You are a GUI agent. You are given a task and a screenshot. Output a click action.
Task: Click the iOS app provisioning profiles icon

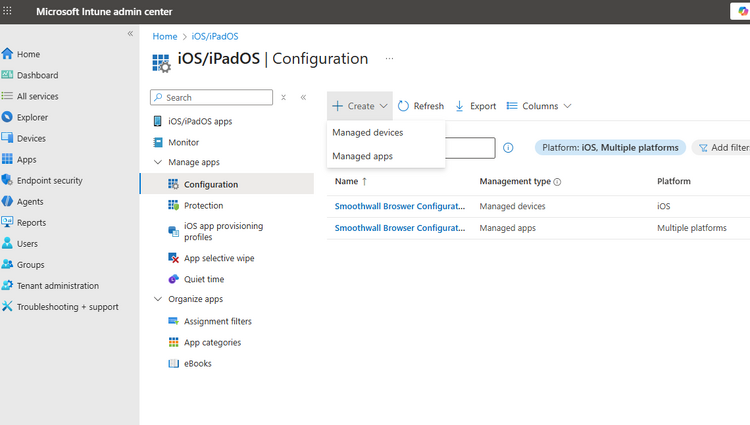173,231
